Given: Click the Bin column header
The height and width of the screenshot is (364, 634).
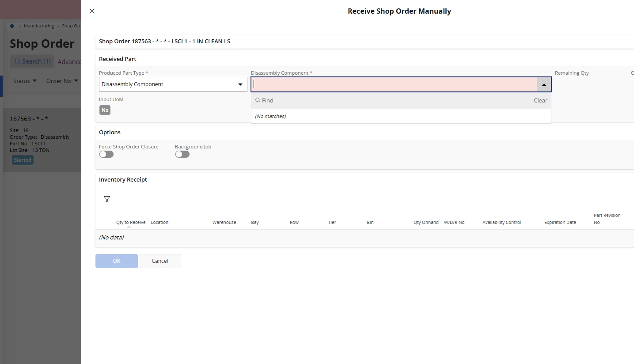Looking at the screenshot, I should 370,223.
